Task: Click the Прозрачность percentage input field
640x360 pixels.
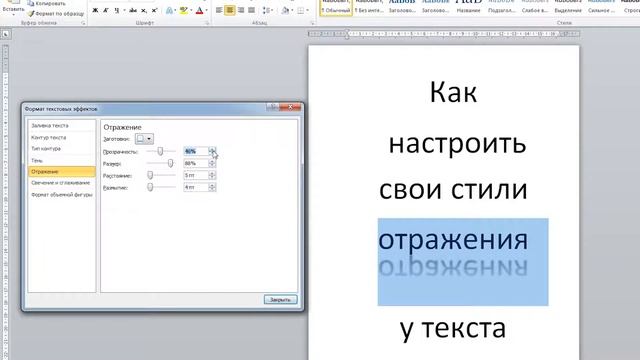Action: pyautogui.click(x=196, y=151)
